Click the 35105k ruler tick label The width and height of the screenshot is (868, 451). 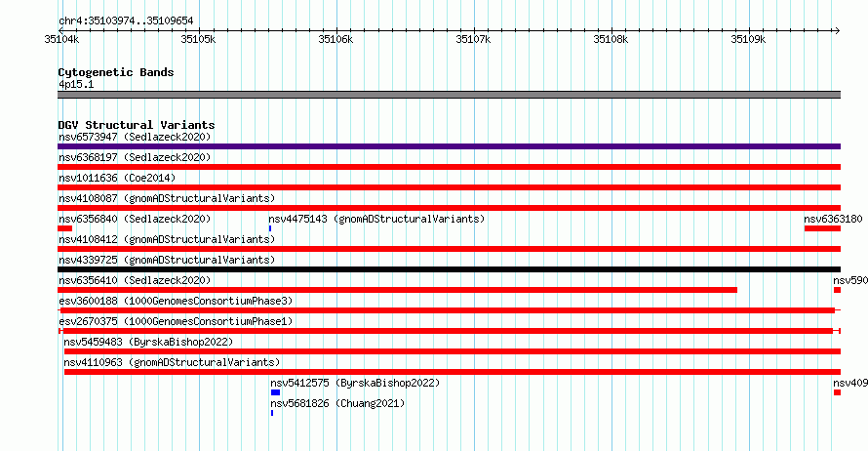[x=198, y=39]
